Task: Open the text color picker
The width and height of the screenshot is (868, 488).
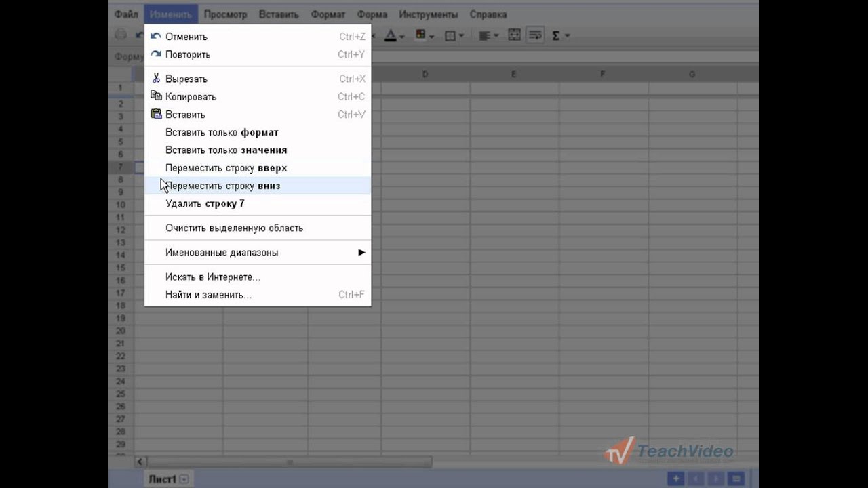Action: (x=390, y=35)
